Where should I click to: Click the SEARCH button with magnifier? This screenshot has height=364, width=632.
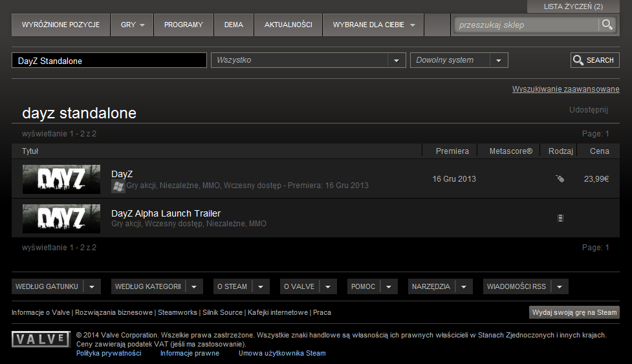[x=595, y=60]
